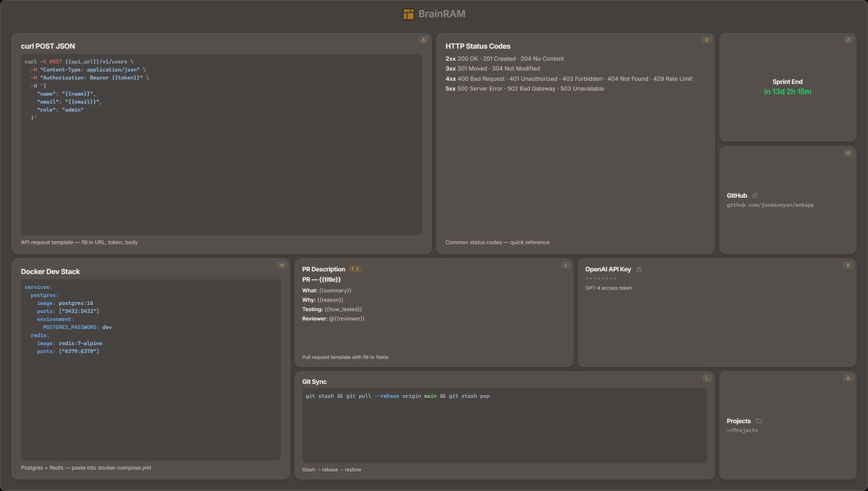Click the J hotkey badge on PR Description
Viewport: 868px width, 491px height.
click(565, 265)
